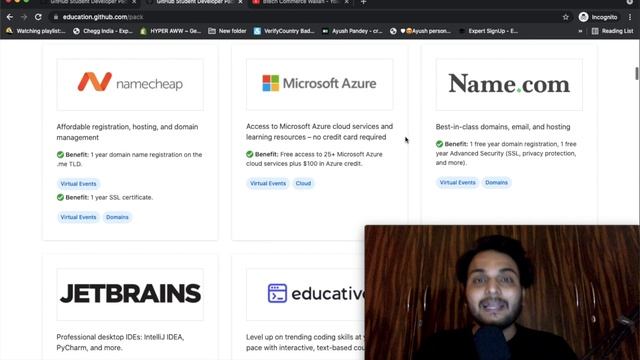
Task: Click the page vertical scrollbar thumb
Action: (x=637, y=73)
